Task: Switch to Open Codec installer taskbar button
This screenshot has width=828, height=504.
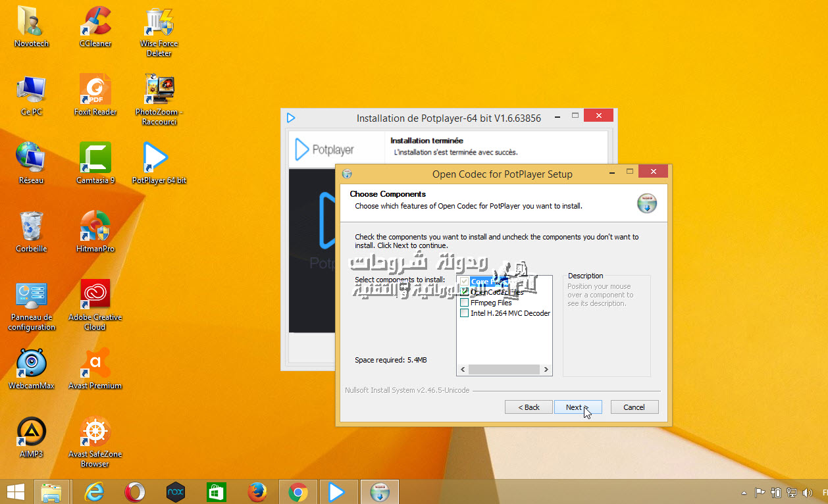Action: tap(380, 491)
